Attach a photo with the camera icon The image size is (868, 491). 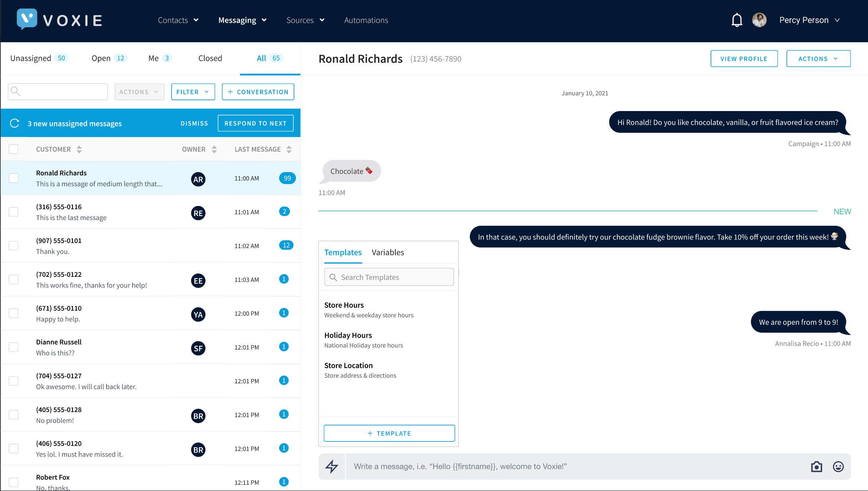(816, 466)
